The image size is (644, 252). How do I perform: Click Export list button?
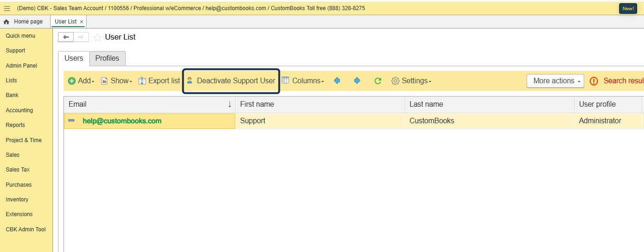pos(159,81)
